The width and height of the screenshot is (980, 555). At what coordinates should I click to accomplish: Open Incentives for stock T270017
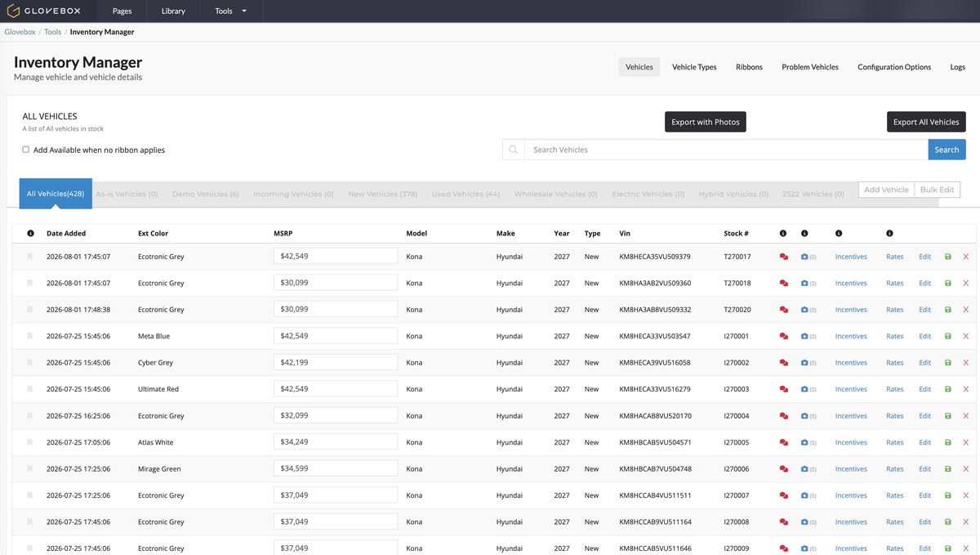pos(851,257)
